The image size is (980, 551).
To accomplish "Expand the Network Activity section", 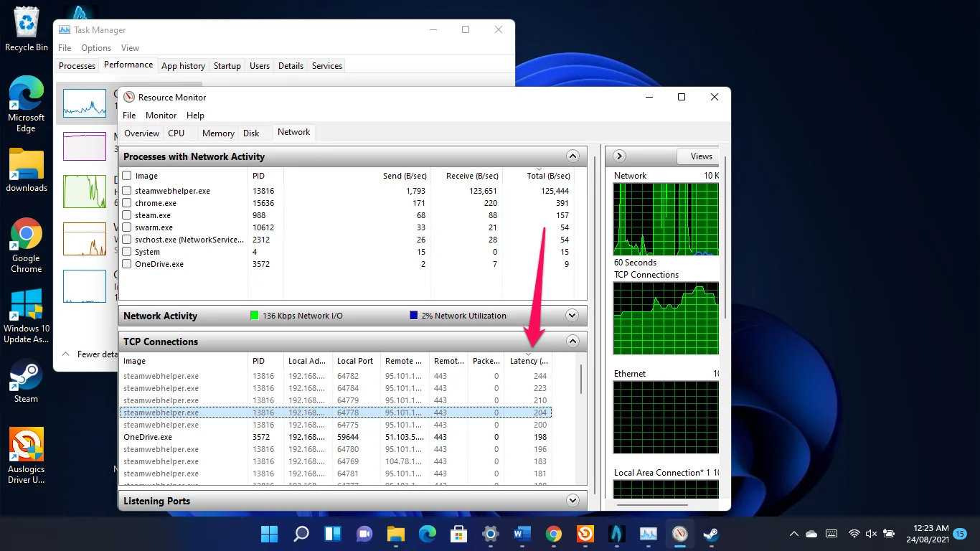I will coord(573,316).
